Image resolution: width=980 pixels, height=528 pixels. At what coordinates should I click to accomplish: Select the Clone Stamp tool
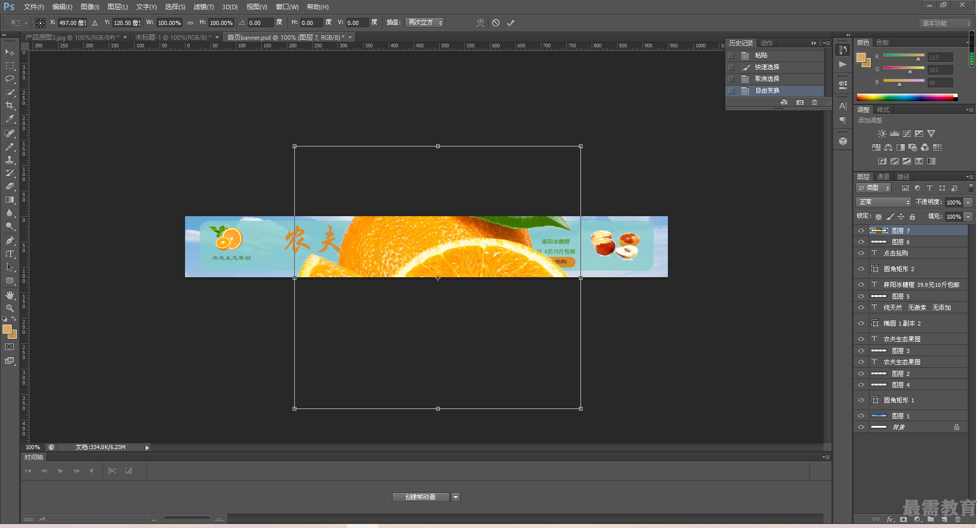point(10,160)
